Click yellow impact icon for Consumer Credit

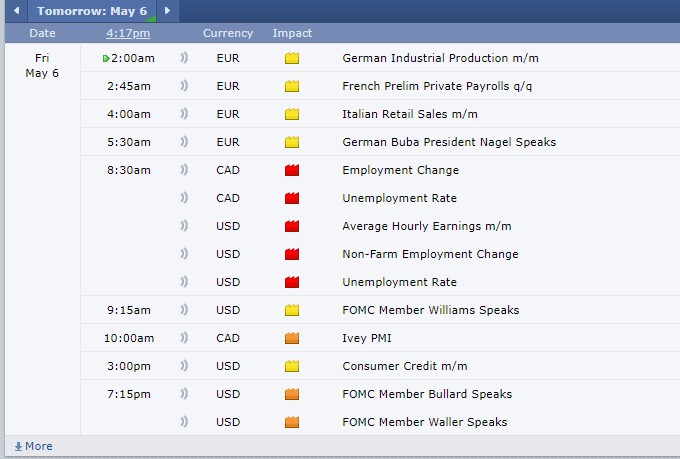tap(292, 366)
